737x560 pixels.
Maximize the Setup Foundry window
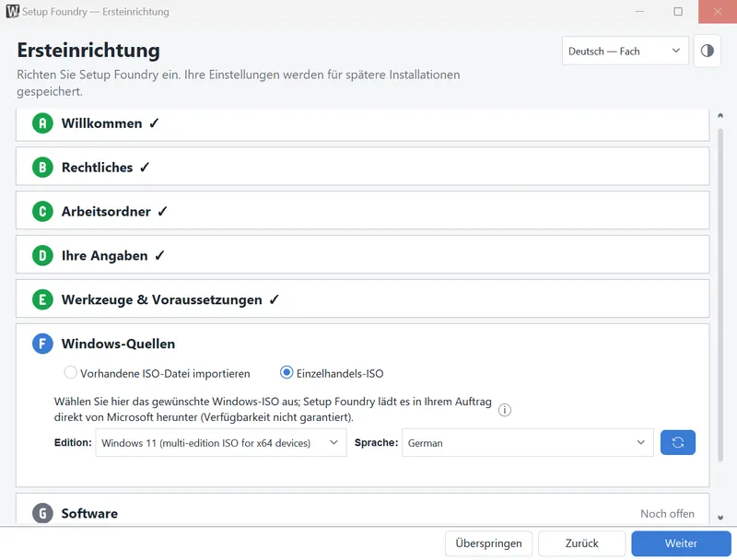coord(678,11)
